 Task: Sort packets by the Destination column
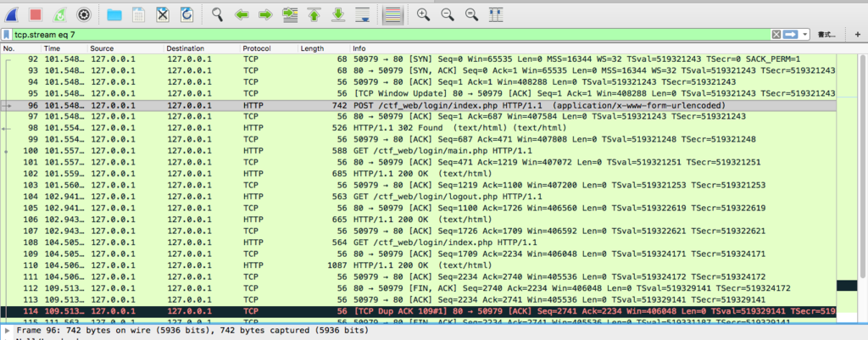tap(202, 48)
